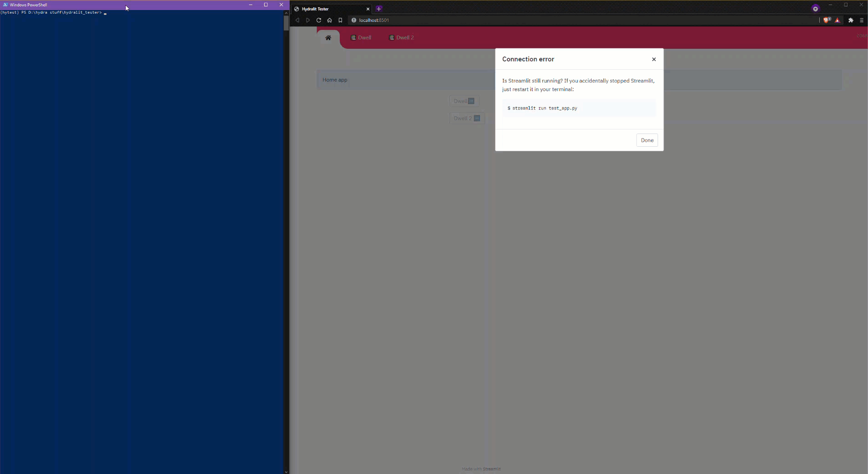Select the Dwell navbar tab
The image size is (868, 474).
tap(361, 37)
